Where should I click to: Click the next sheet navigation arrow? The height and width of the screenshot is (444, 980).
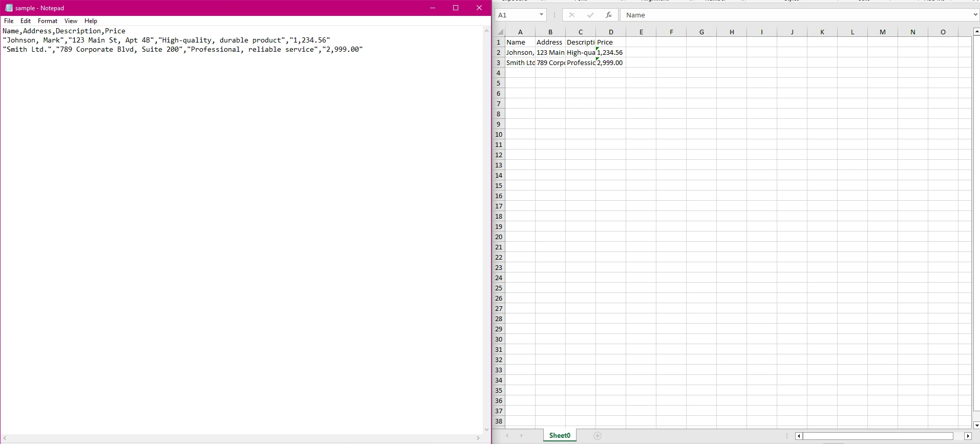(521, 436)
